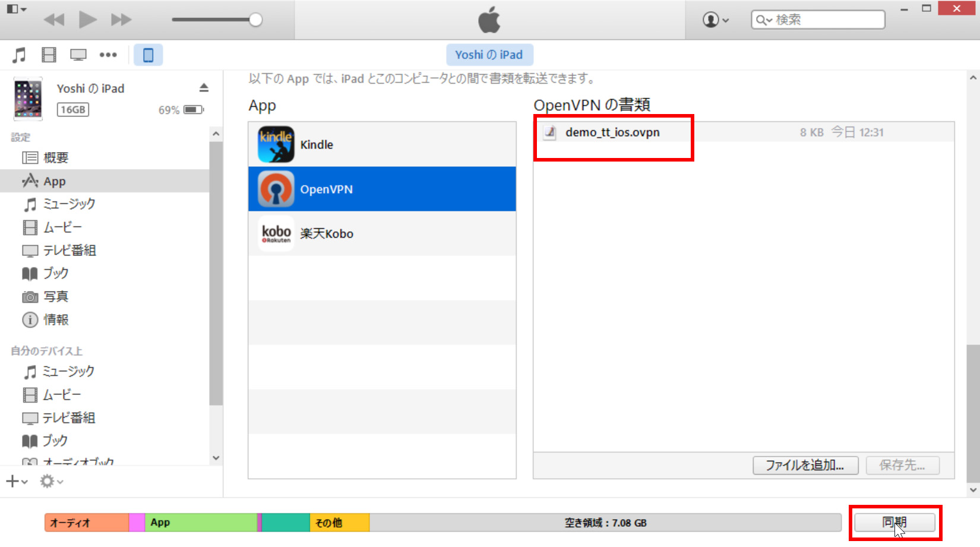This screenshot has height=547, width=980.
Task: Click the iPad device thumbnail
Action: [28, 99]
